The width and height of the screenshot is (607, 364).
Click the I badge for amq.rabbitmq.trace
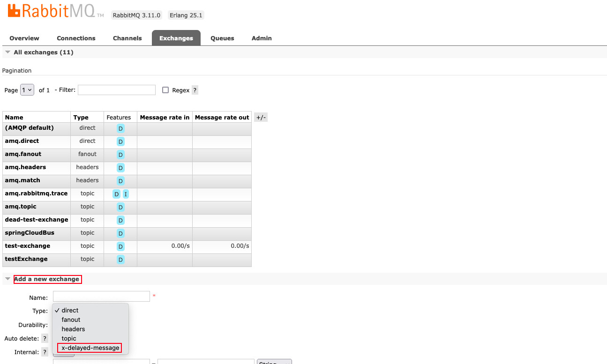tap(126, 194)
